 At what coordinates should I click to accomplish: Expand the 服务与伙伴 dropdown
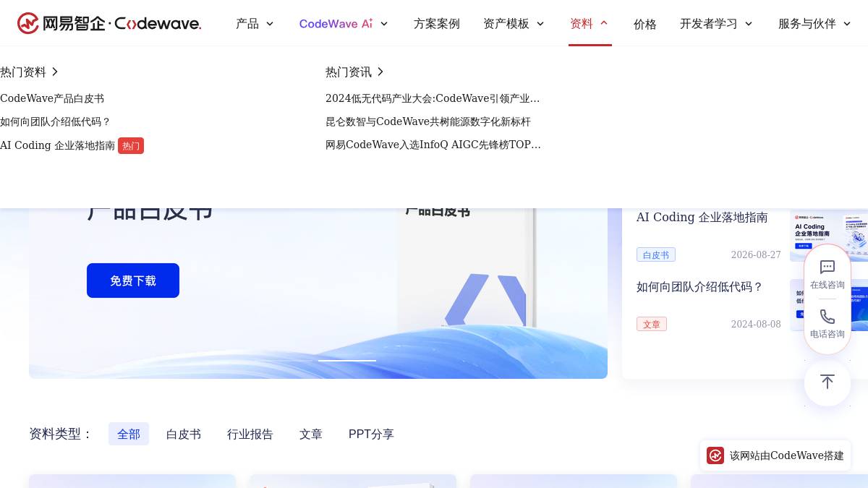(814, 24)
